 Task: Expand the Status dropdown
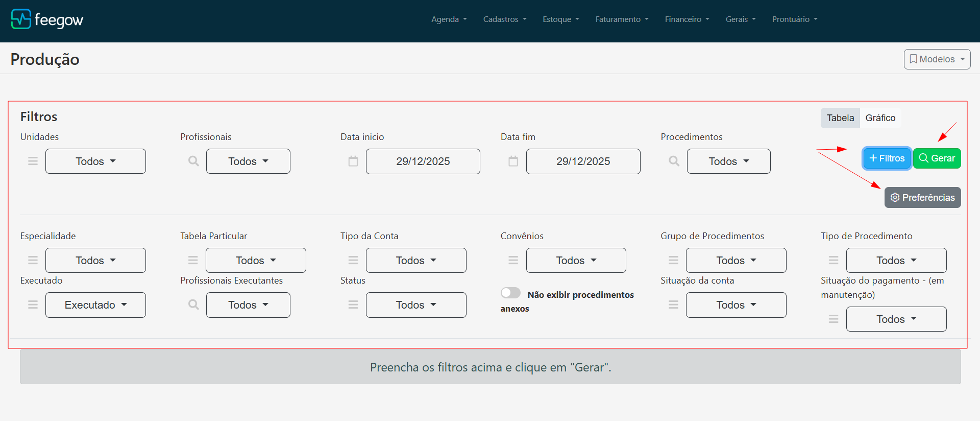click(x=416, y=305)
